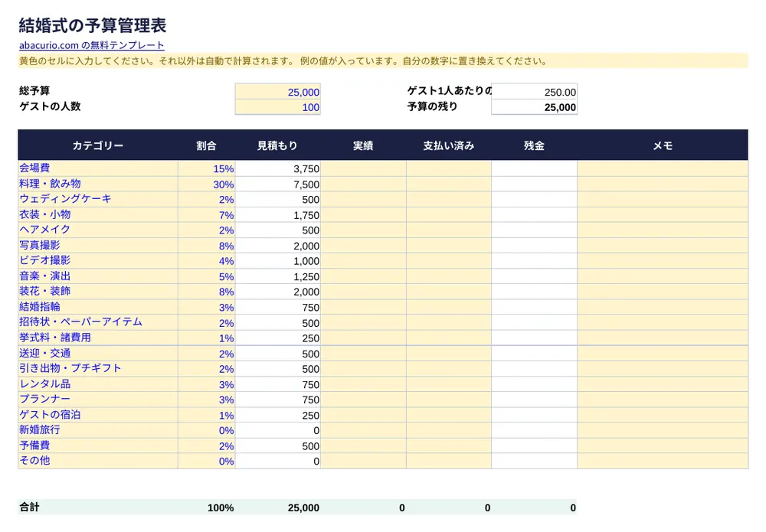Viewport: 766px width, 532px height.
Task: Click the 0% ratio for 新婚旅行
Action: (206, 430)
